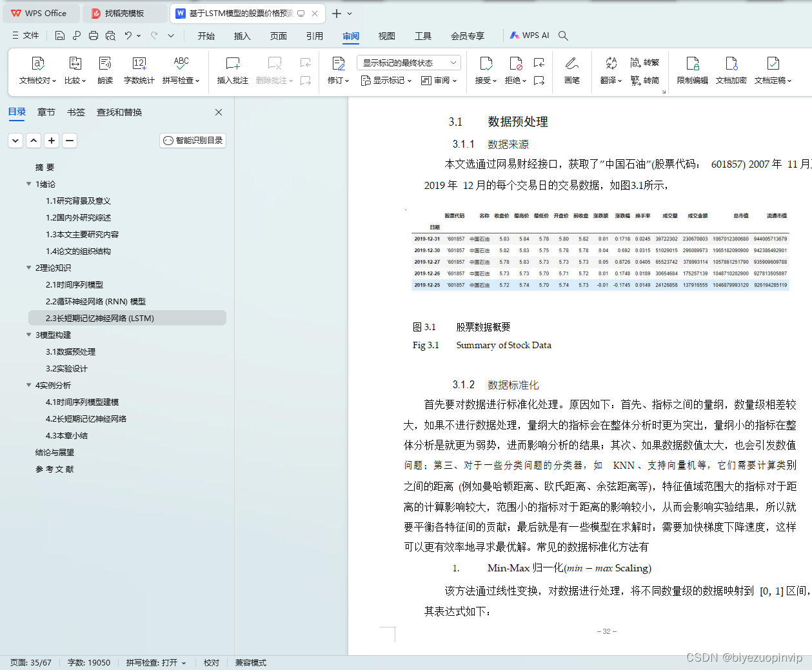812x670 pixels.
Task: Collapse the 2理论知识 outline section
Action: pos(28,268)
